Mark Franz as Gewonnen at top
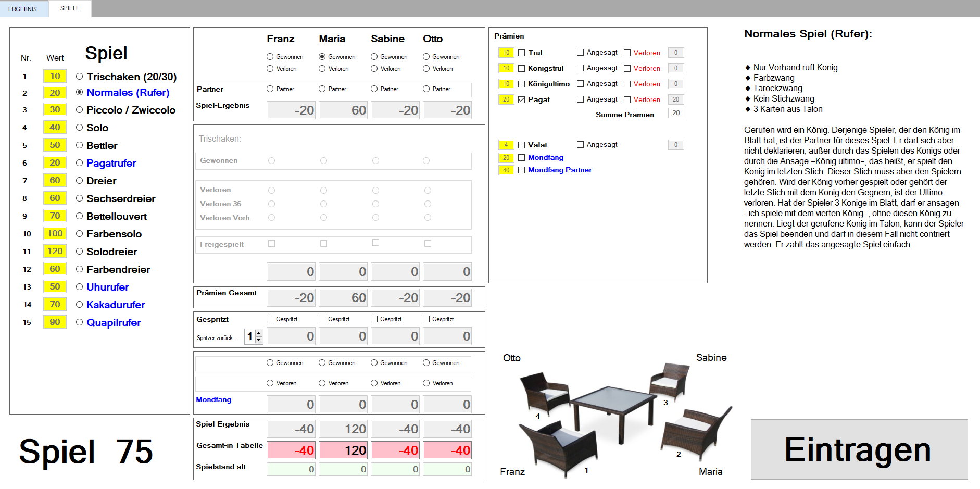Viewport: 980px width, 489px height. click(x=270, y=57)
